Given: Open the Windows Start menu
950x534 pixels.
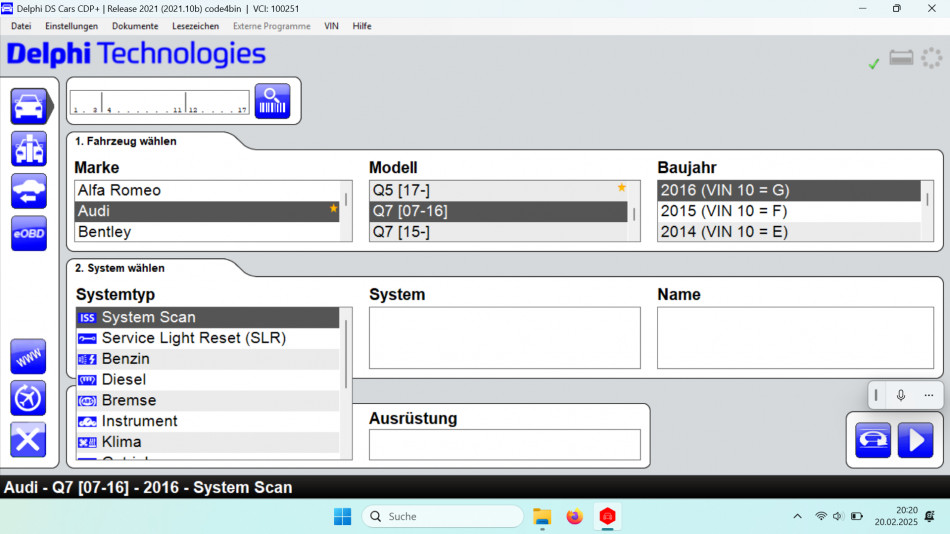Looking at the screenshot, I should [x=342, y=516].
